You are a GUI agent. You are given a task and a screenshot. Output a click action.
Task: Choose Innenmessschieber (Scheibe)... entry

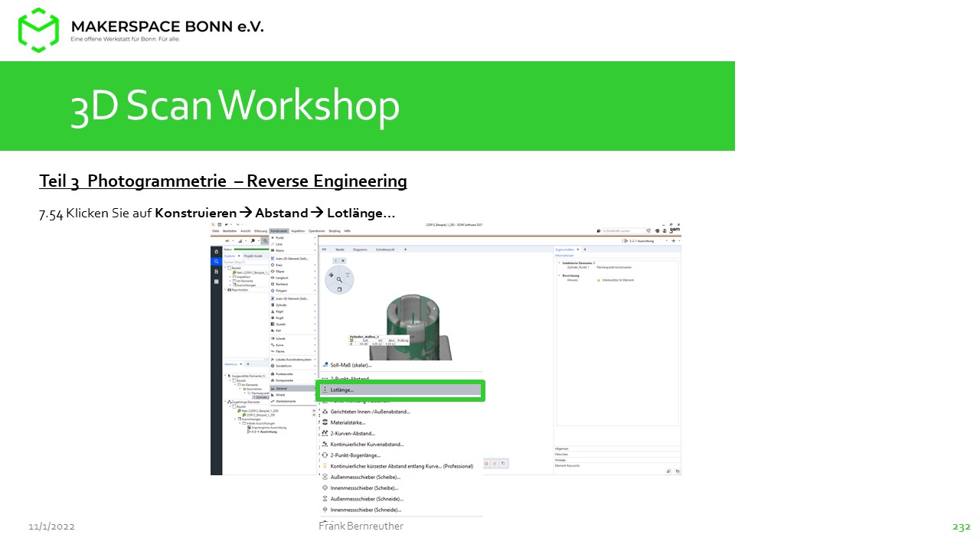click(x=400, y=488)
